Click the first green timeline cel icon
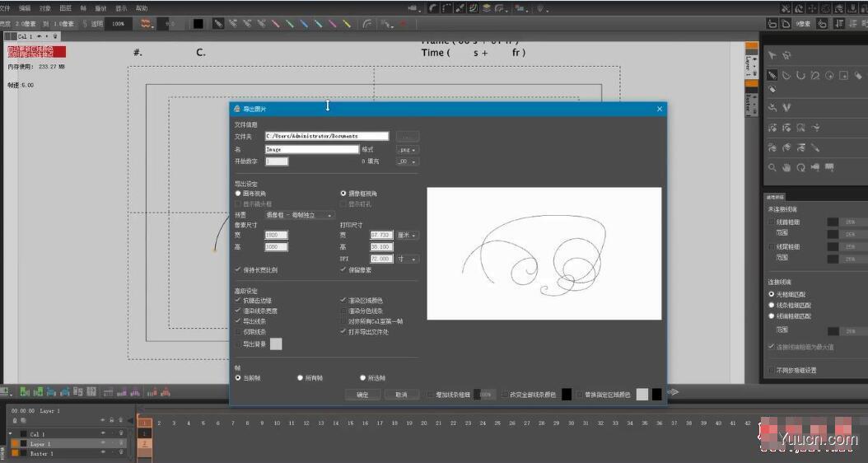The height and width of the screenshot is (463, 868). (x=25, y=391)
